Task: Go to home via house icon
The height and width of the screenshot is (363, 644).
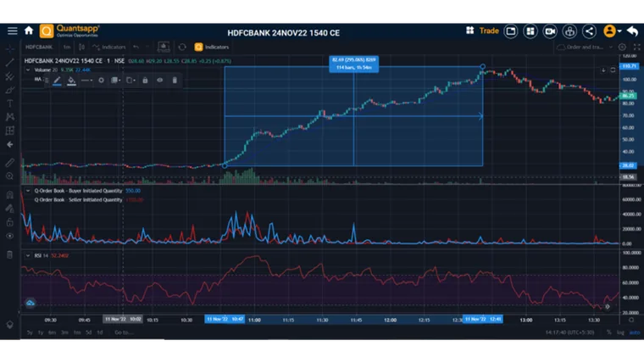Action: [29, 31]
